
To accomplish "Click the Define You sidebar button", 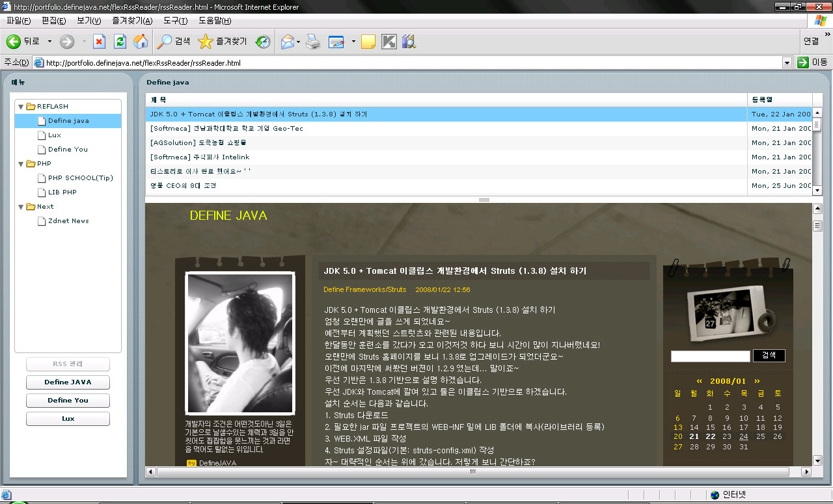I will point(68,401).
